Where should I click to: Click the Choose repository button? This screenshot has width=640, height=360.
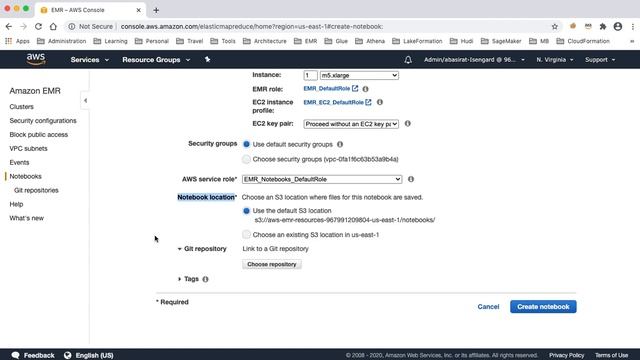(271, 264)
